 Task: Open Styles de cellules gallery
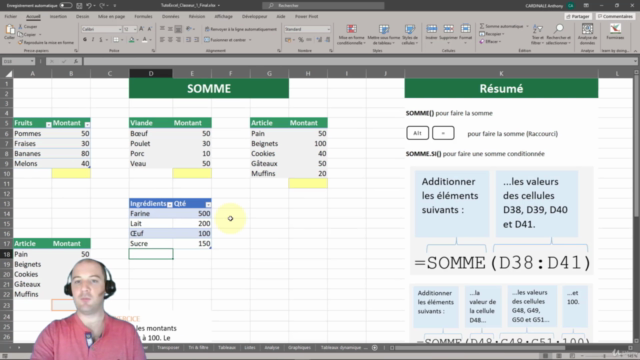[x=409, y=34]
